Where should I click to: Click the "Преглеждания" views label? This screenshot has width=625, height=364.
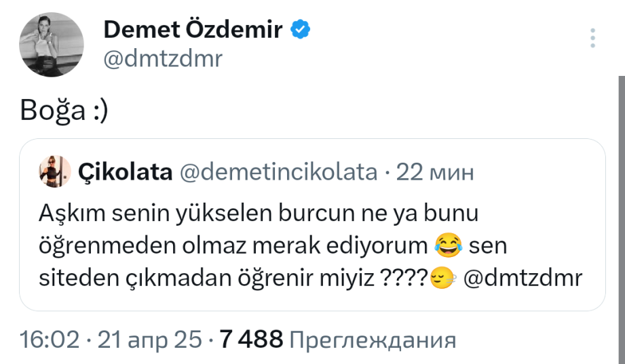pyautogui.click(x=372, y=339)
